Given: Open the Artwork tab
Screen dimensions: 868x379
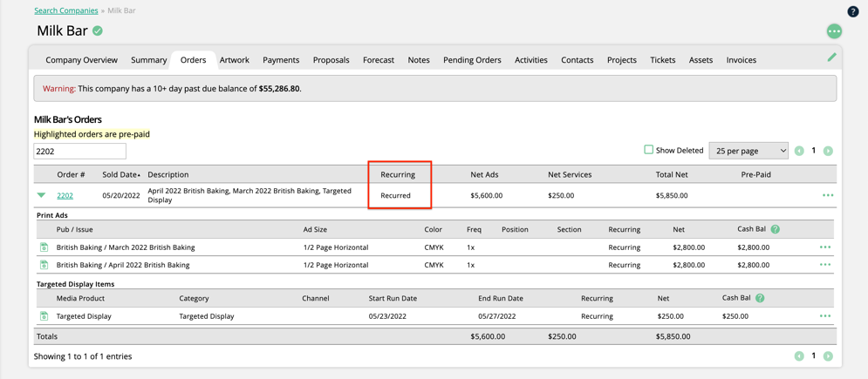Looking at the screenshot, I should click(x=234, y=59).
